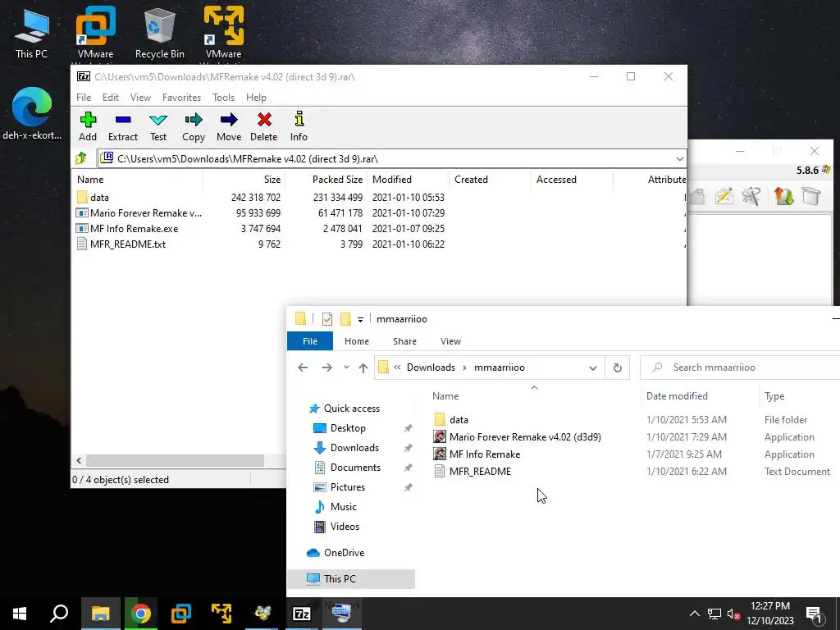Click Properties icon in Explorer title bar
This screenshot has height=630, width=840.
[x=327, y=319]
